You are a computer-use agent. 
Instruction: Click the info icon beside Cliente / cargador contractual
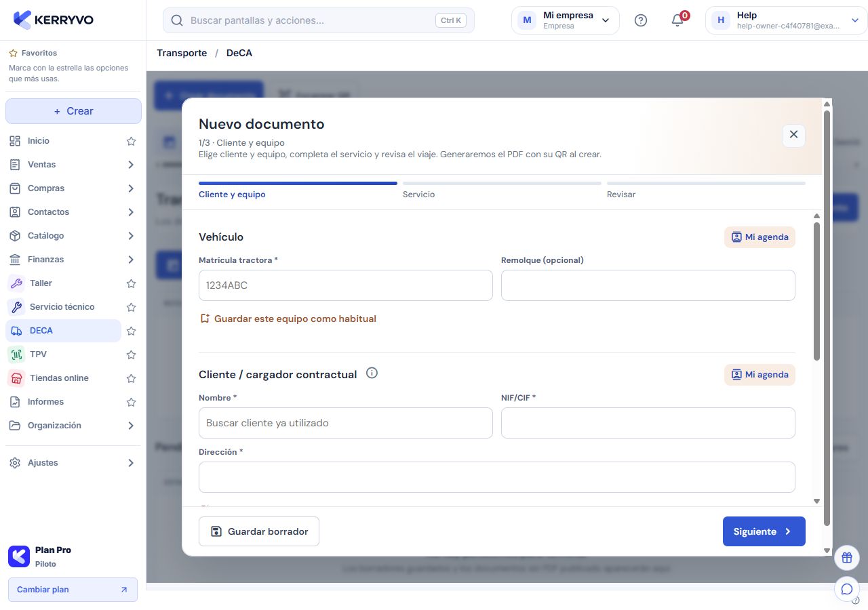(372, 373)
